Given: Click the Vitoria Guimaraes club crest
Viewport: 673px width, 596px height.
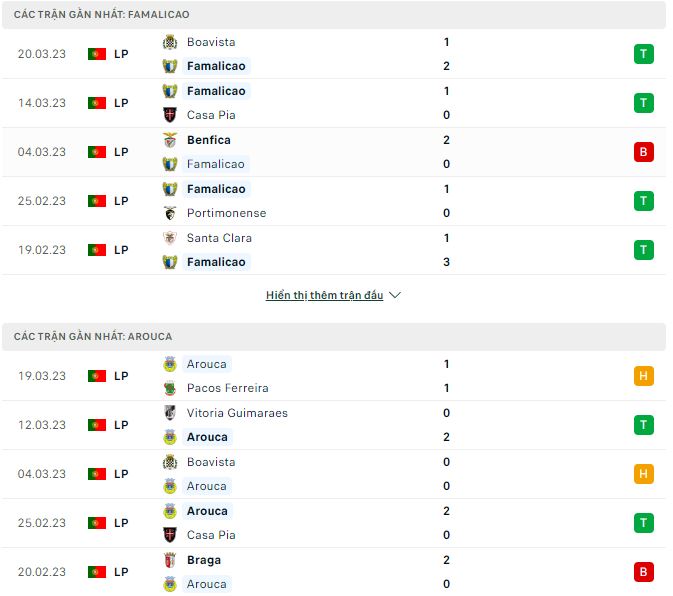Looking at the screenshot, I should point(170,413).
